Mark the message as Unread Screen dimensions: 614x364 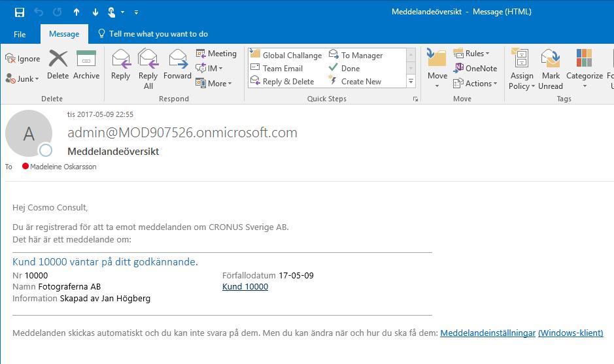click(551, 69)
